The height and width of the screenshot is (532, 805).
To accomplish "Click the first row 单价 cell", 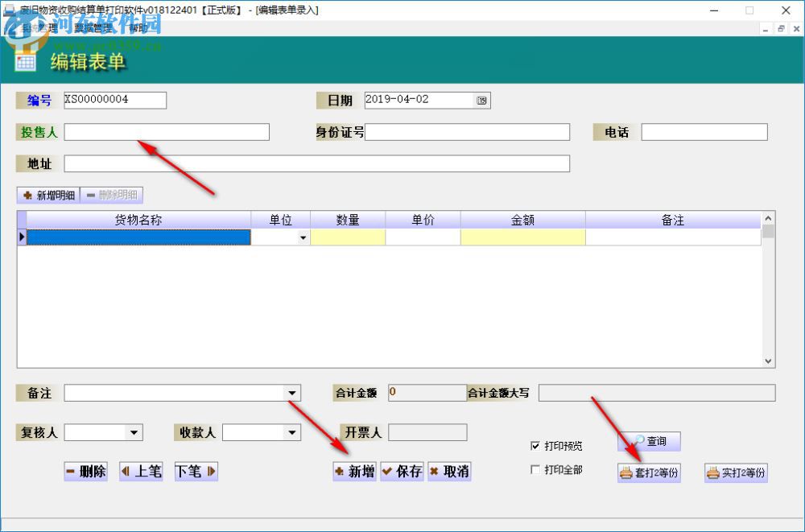I will (423, 237).
